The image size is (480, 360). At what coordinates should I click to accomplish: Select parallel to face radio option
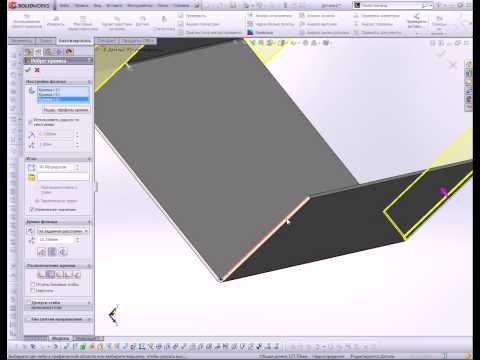[37, 201]
